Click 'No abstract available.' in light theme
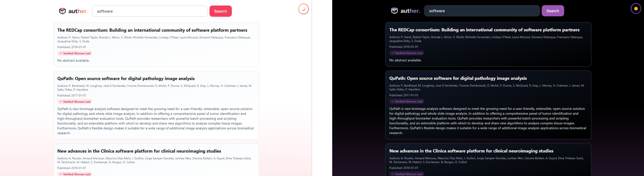 click(x=73, y=61)
